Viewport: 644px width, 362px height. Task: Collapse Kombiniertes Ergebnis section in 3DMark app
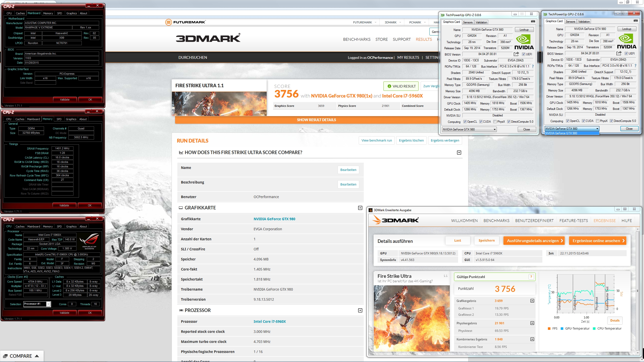coord(532,339)
